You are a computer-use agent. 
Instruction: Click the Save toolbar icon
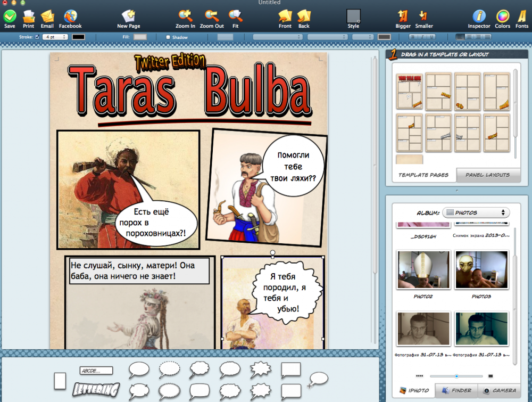(10, 16)
